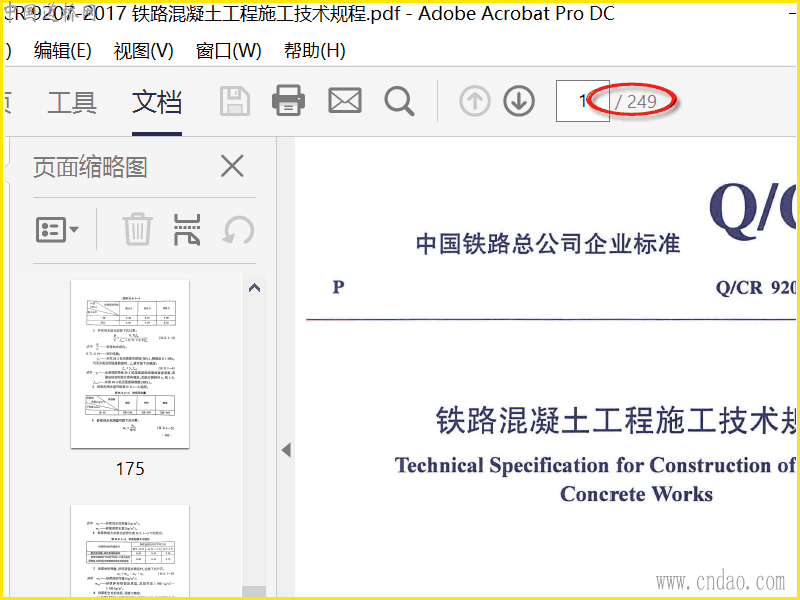Open the 视图(V) menu

pos(144,51)
